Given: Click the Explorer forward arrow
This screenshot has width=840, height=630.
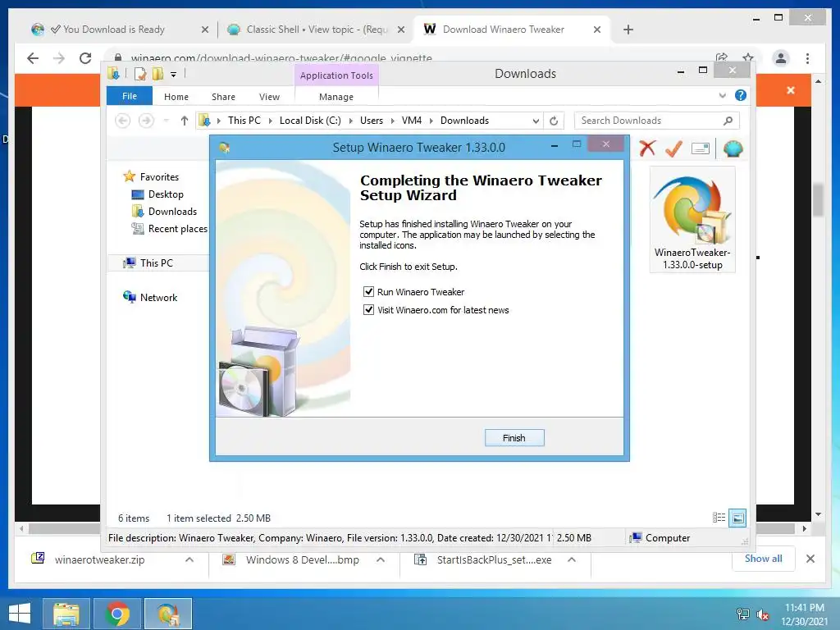Looking at the screenshot, I should [x=146, y=121].
